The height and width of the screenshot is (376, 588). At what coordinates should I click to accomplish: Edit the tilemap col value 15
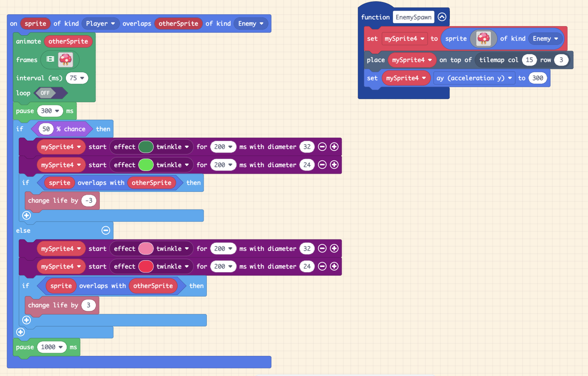pos(529,60)
